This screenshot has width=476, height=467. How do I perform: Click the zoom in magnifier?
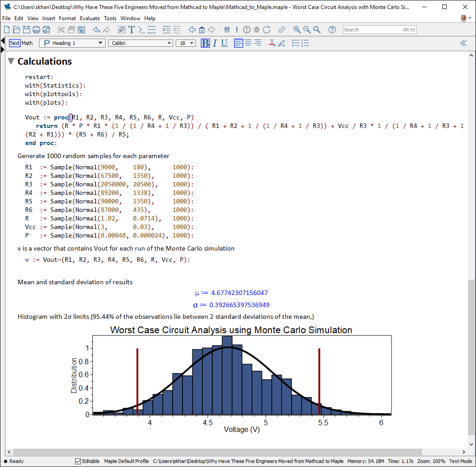297,30
